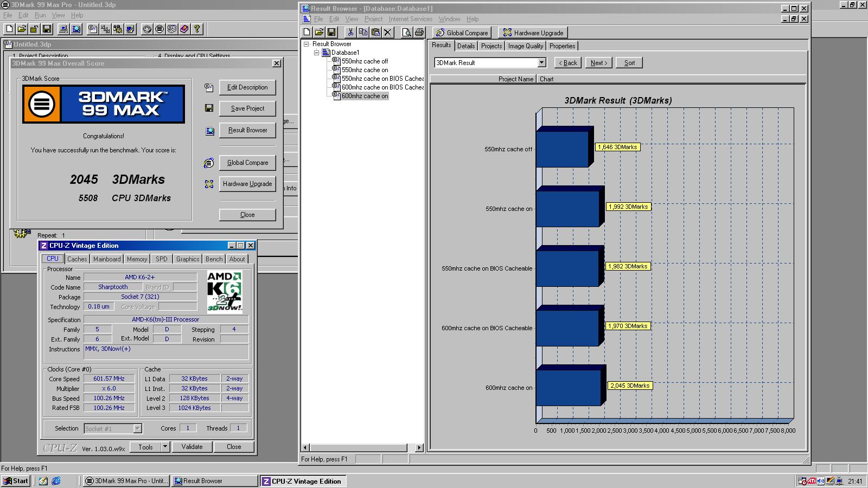
Task: Click the Windows Start button
Action: (16, 481)
